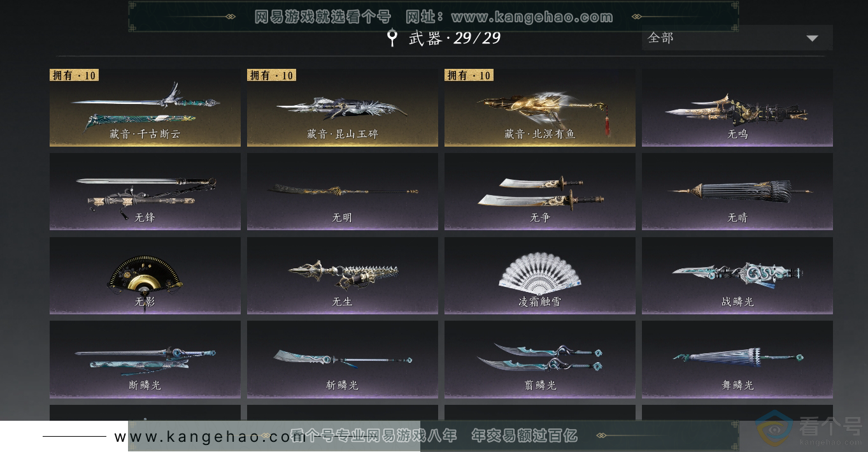Pick the 无明 polearm weapon skin
The width and height of the screenshot is (868, 452).
pos(343,191)
